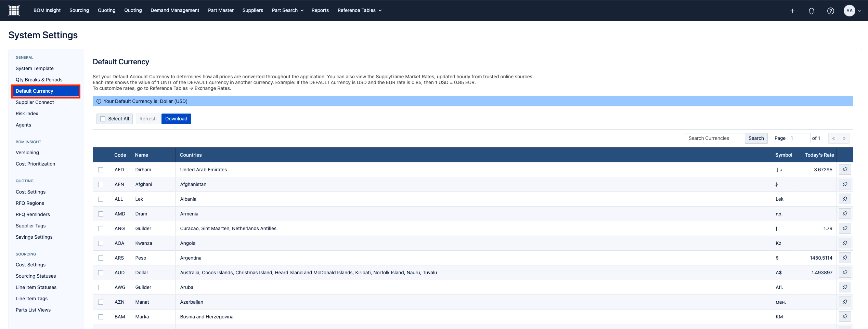Pin the ARS Peso currency row
Image resolution: width=868 pixels, height=329 pixels.
(845, 258)
